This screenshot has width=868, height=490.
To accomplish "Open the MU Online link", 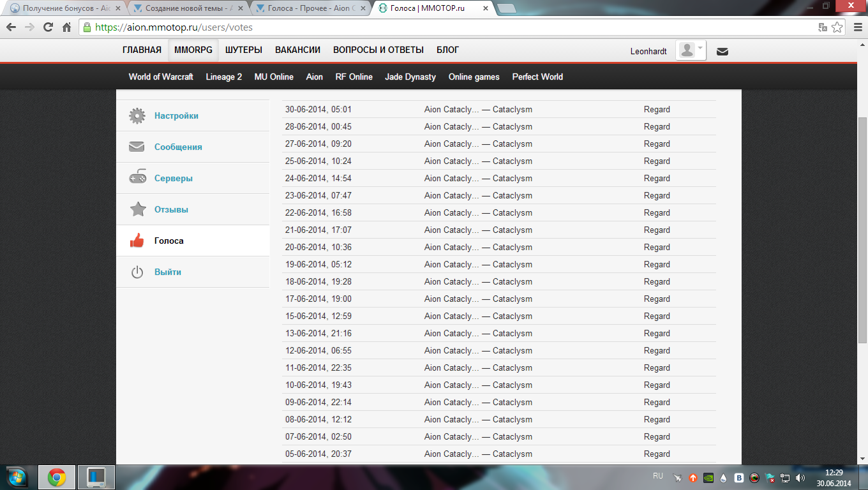I will pos(274,77).
